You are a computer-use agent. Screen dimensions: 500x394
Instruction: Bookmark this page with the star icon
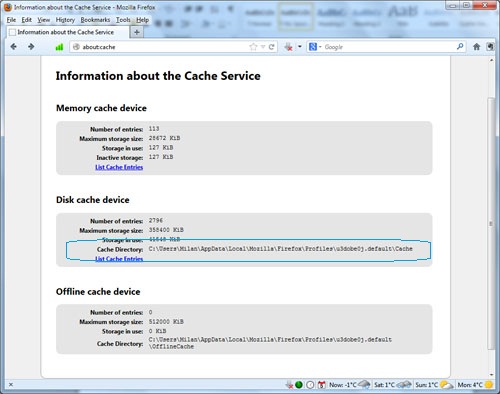253,47
